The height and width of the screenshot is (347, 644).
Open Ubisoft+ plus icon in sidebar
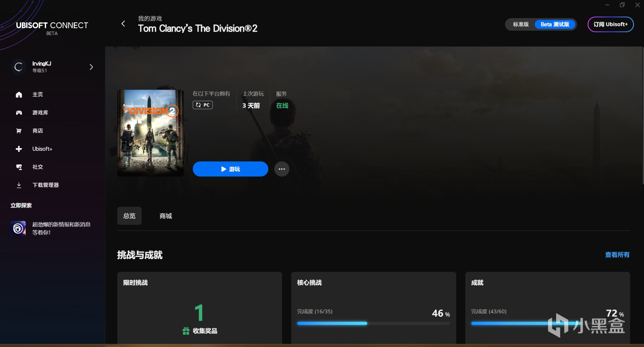19,149
